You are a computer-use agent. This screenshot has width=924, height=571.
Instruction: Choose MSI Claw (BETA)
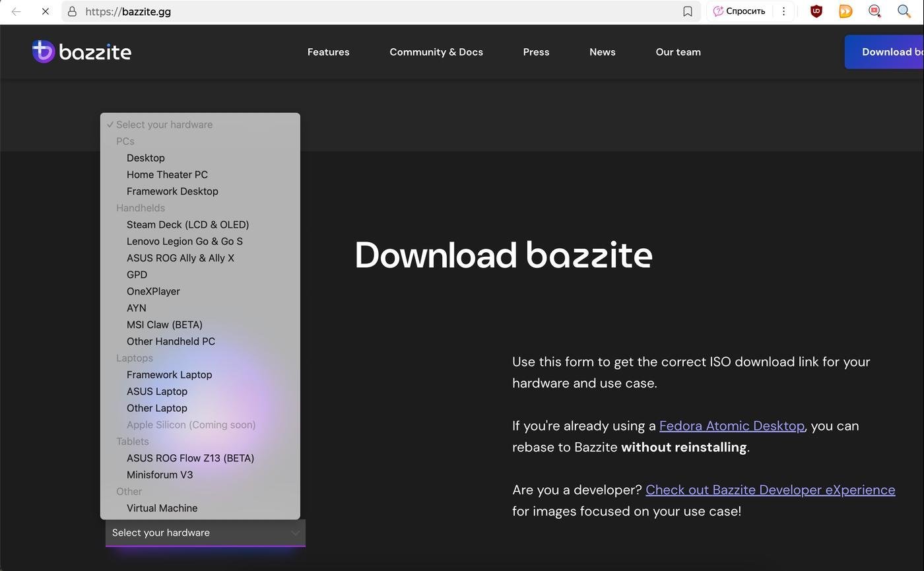point(200,325)
